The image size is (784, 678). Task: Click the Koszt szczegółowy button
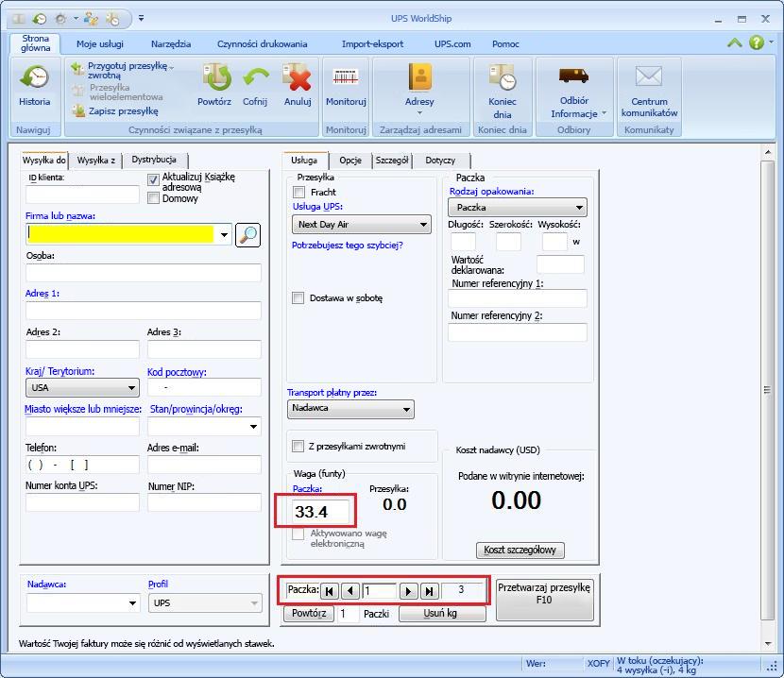point(520,550)
